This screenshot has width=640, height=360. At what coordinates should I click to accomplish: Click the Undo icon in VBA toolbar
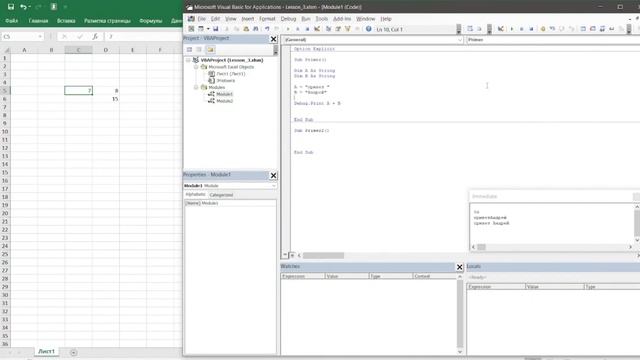pyautogui.click(x=267, y=29)
